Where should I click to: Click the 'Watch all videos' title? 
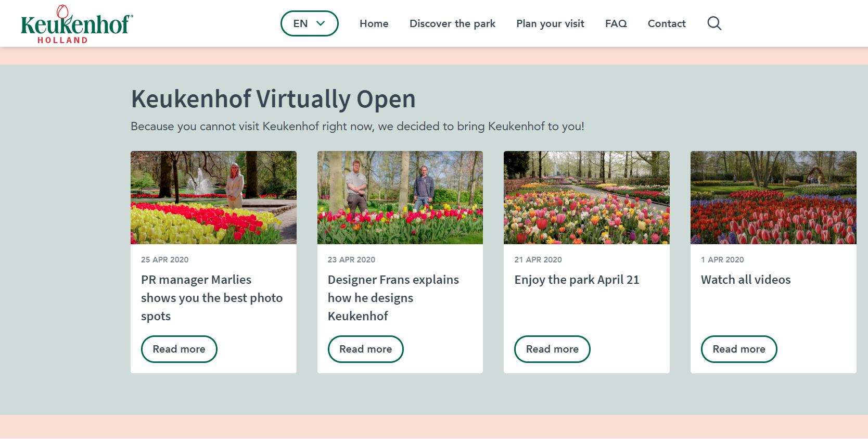746,280
